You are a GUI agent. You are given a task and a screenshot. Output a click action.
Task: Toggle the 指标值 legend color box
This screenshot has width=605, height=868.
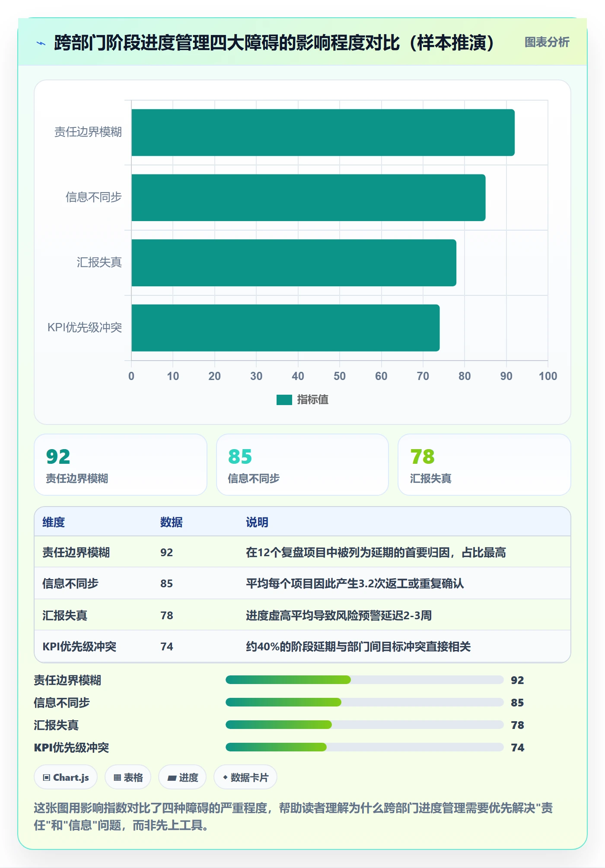[284, 400]
